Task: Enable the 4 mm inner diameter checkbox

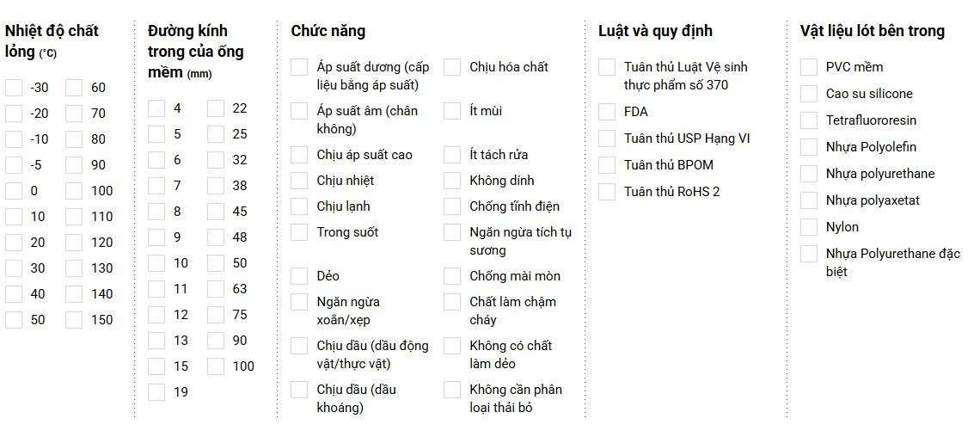Action: [156, 108]
